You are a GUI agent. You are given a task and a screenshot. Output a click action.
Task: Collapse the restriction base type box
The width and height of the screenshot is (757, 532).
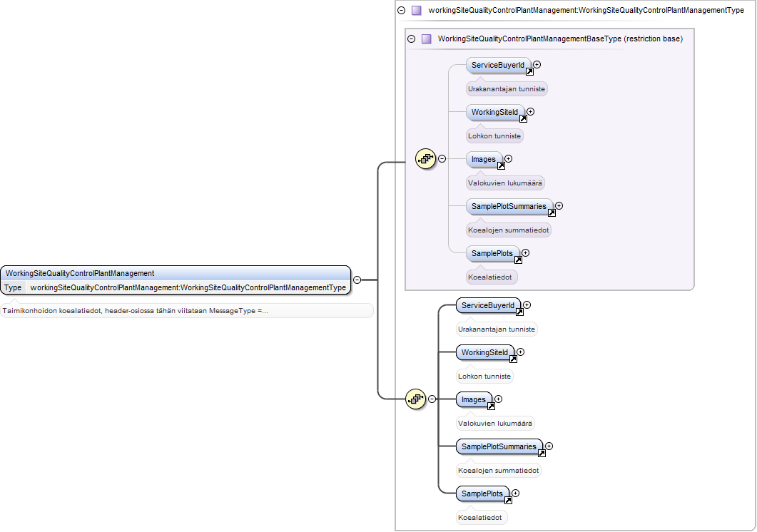click(x=412, y=39)
